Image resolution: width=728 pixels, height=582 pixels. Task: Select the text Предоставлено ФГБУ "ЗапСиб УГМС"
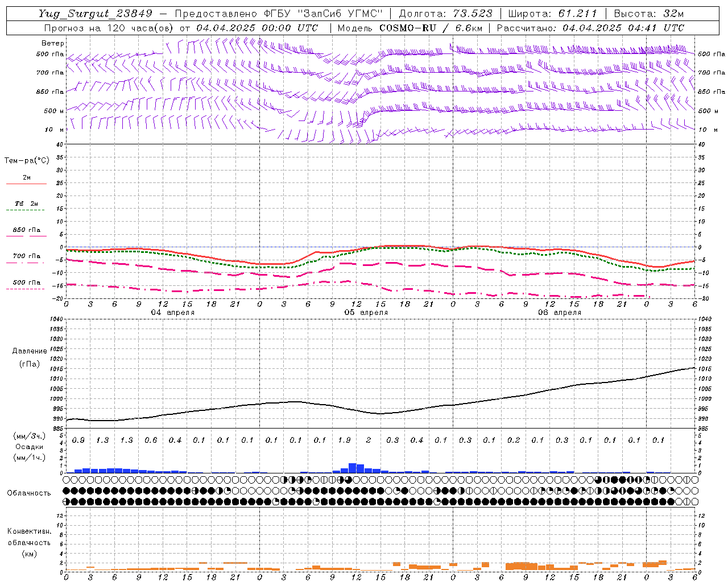(279, 14)
